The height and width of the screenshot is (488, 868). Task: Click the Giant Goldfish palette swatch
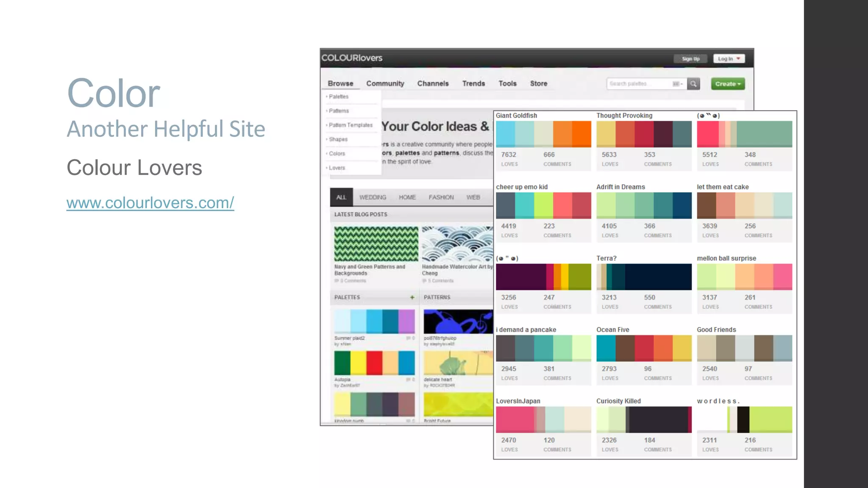point(543,134)
